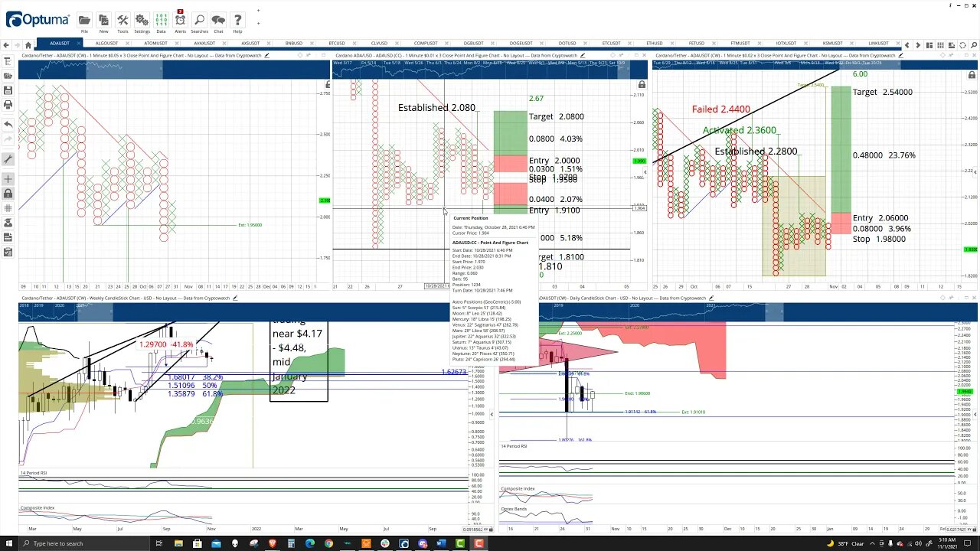Image resolution: width=980 pixels, height=551 pixels.
Task: Click the plus crosshair icon in the sidebar
Action: click(x=8, y=179)
